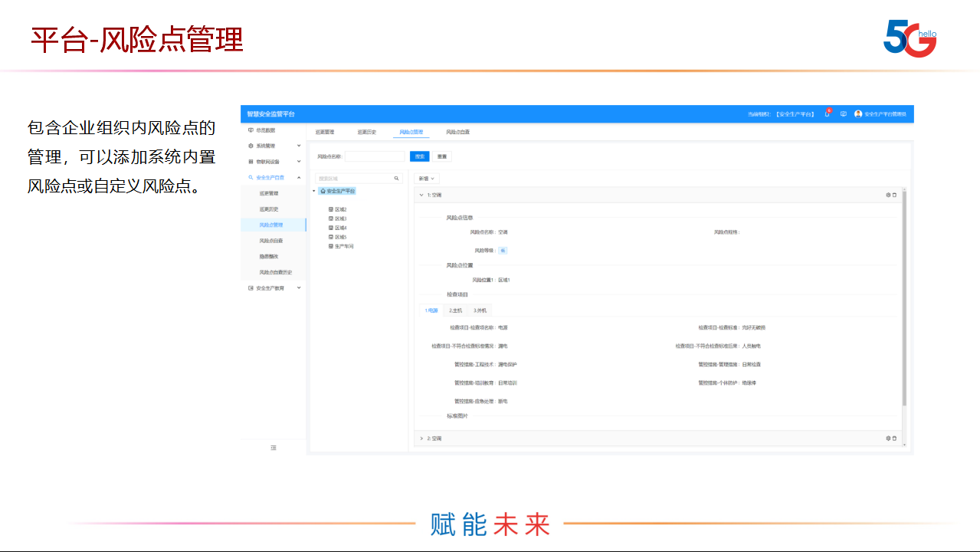980x552 pixels.
Task: Click the trash icon on 2: 空调 row
Action: 894,439
